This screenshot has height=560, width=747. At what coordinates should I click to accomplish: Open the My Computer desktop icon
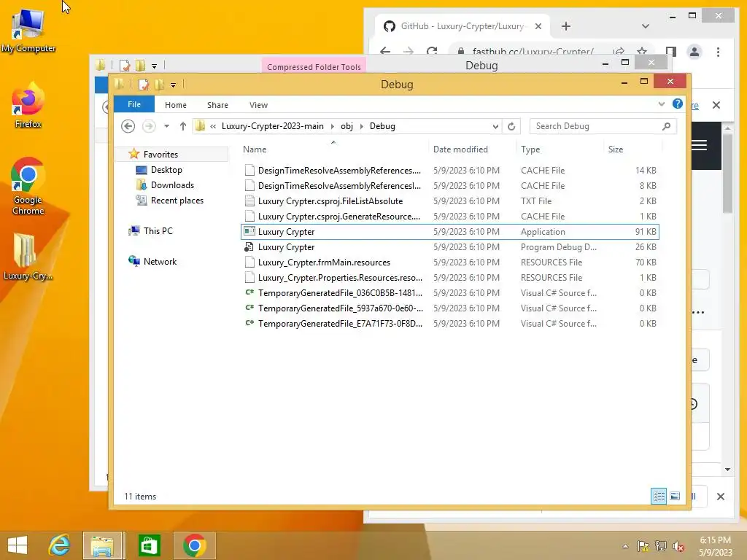(x=28, y=29)
